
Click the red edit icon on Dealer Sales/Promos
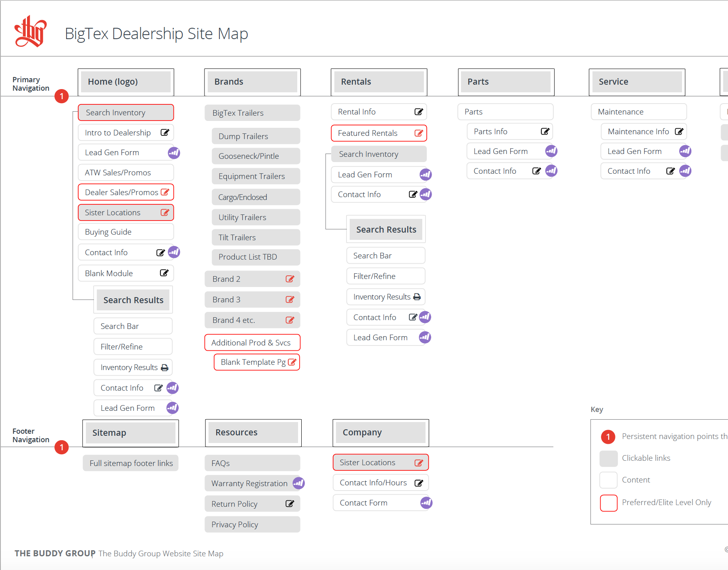tap(165, 192)
